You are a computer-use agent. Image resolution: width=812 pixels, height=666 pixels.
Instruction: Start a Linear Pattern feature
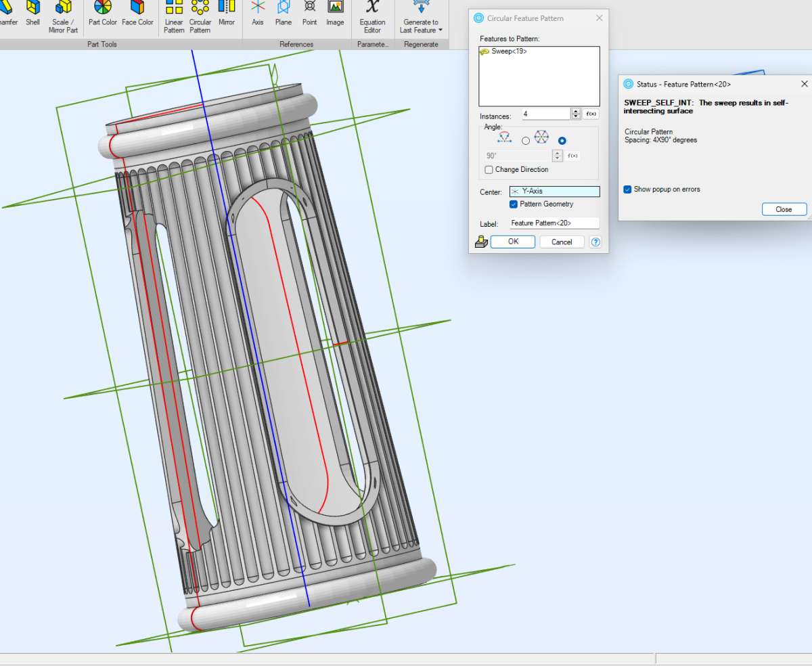[174, 18]
